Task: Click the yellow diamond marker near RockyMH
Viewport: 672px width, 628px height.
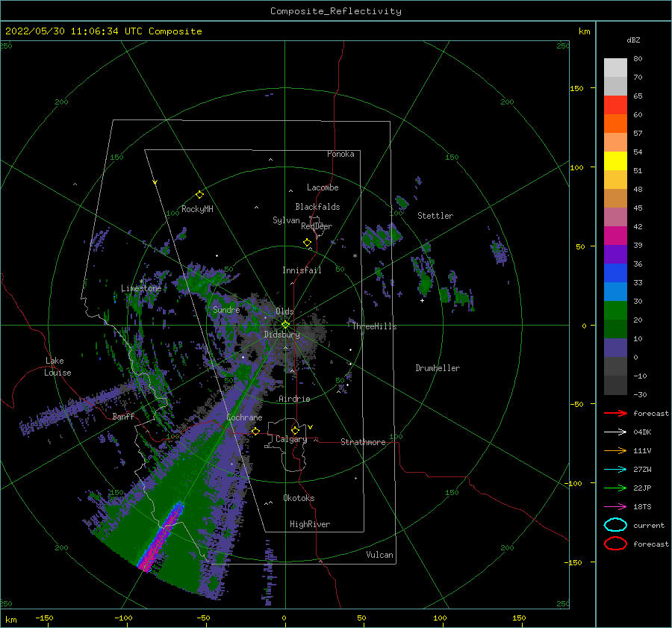Action: [199, 195]
